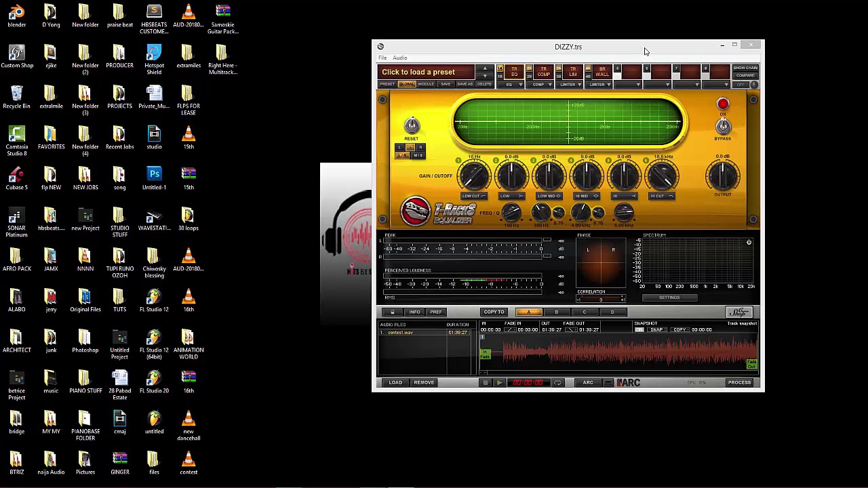
Task: Flip the RESET toggle switch
Action: [412, 125]
